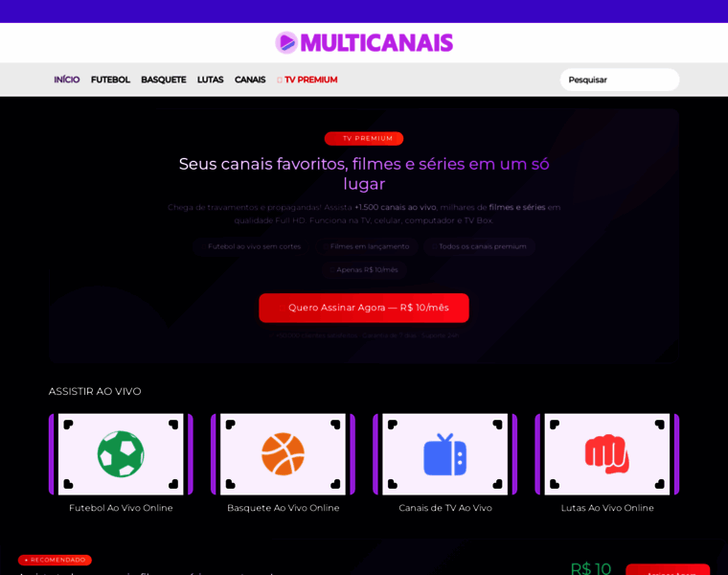
Task: Click the Pesquisar search field
Action: 620,80
